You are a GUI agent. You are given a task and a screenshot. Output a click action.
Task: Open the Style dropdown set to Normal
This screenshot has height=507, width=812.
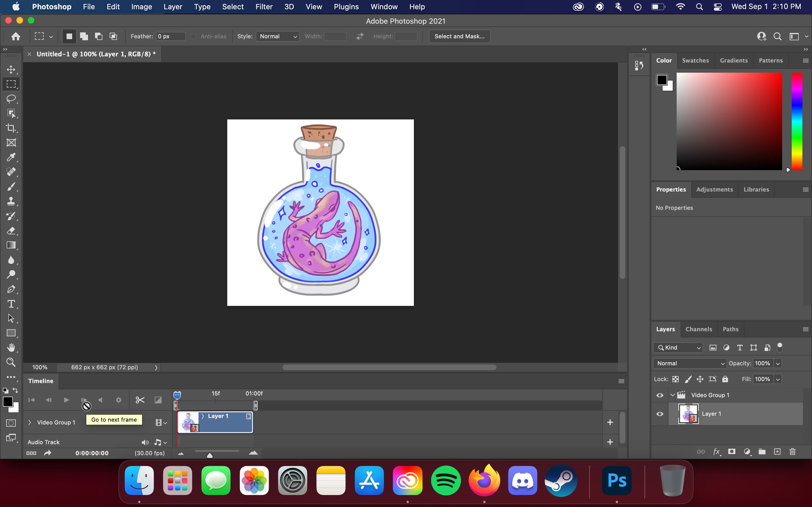click(x=277, y=36)
